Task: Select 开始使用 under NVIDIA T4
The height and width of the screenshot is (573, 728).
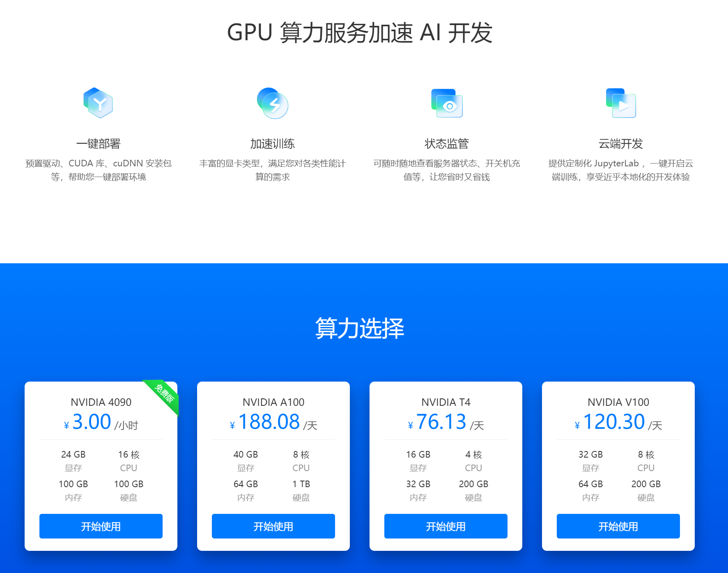Action: click(x=446, y=526)
